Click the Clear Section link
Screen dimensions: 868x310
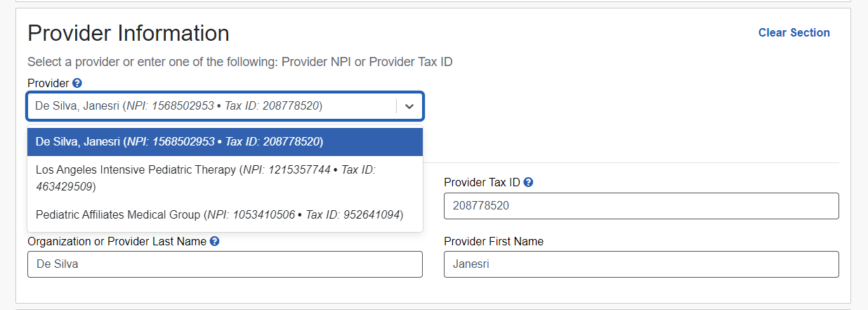[794, 33]
